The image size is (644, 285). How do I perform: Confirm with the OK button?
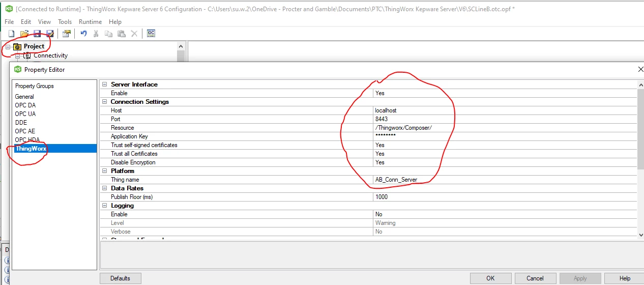click(x=490, y=278)
